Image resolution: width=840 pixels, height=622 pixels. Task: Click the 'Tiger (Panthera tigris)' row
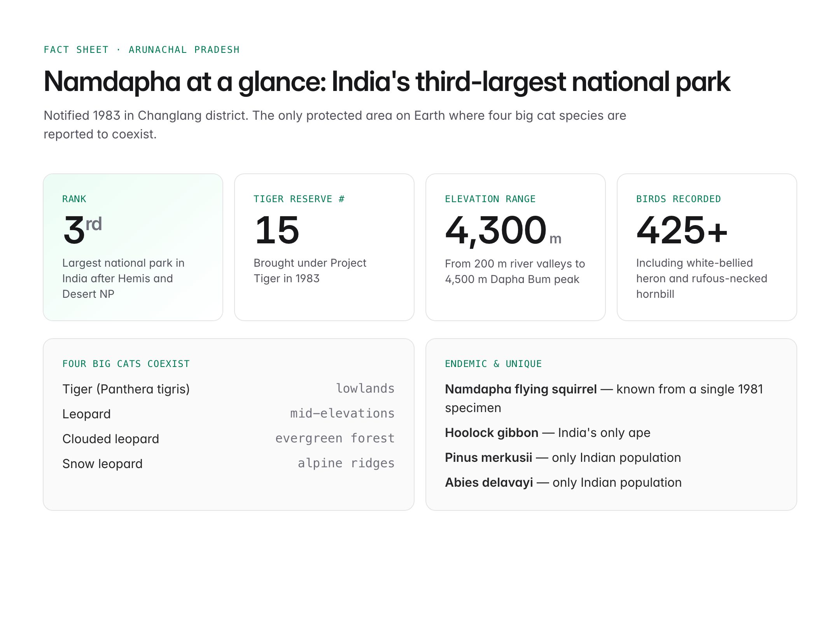[229, 389]
